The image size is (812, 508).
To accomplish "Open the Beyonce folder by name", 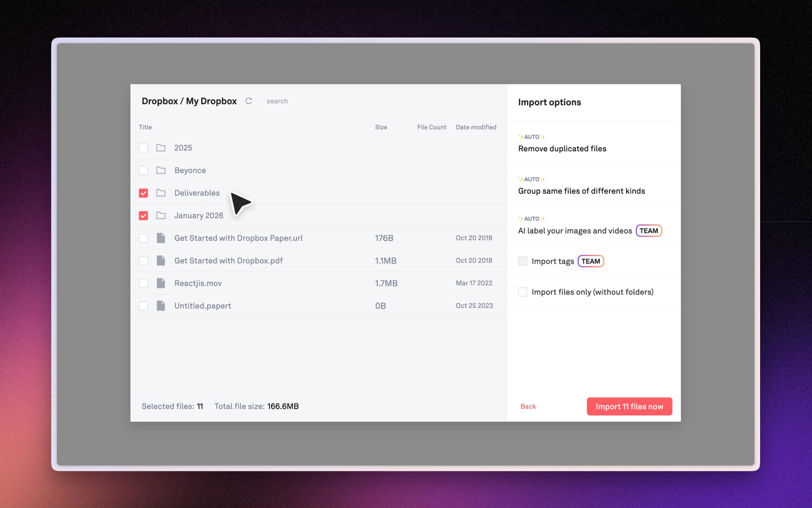I will [x=190, y=170].
